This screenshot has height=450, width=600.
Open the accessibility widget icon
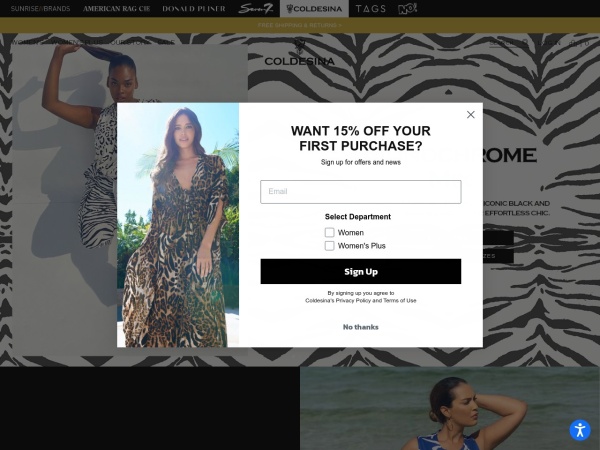tap(580, 430)
